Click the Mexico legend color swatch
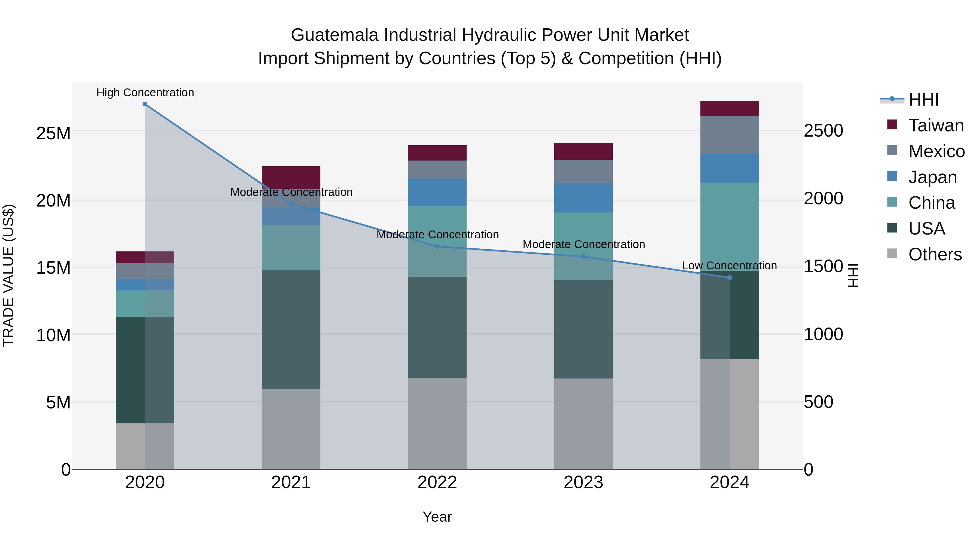This screenshot has height=551, width=980. pyautogui.click(x=892, y=150)
